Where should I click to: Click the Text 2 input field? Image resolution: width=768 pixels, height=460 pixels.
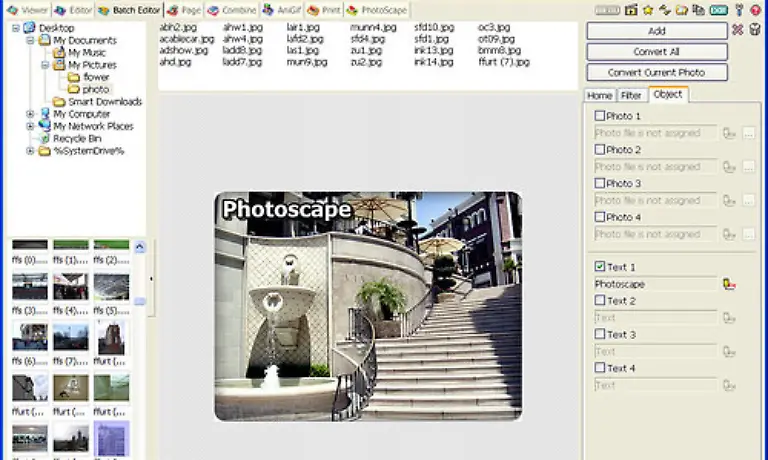coord(656,318)
